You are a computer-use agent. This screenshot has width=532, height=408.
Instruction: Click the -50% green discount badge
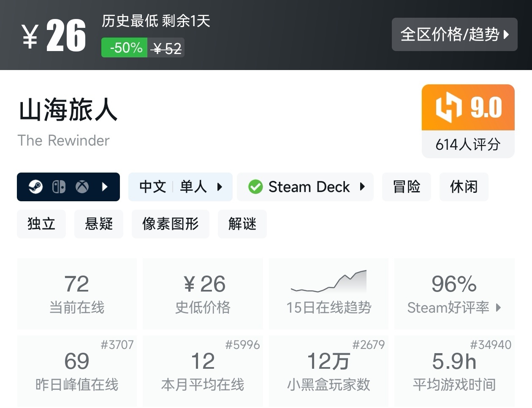(125, 48)
